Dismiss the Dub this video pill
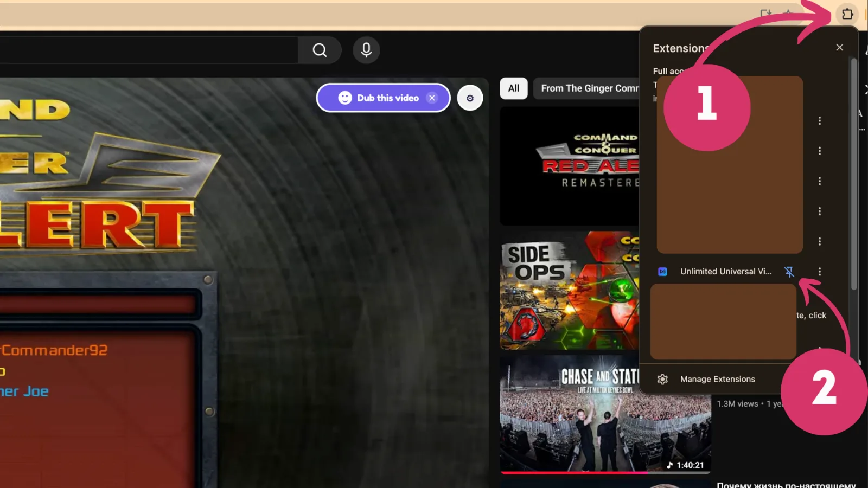Screen dimensions: 868x488 tap(432, 98)
